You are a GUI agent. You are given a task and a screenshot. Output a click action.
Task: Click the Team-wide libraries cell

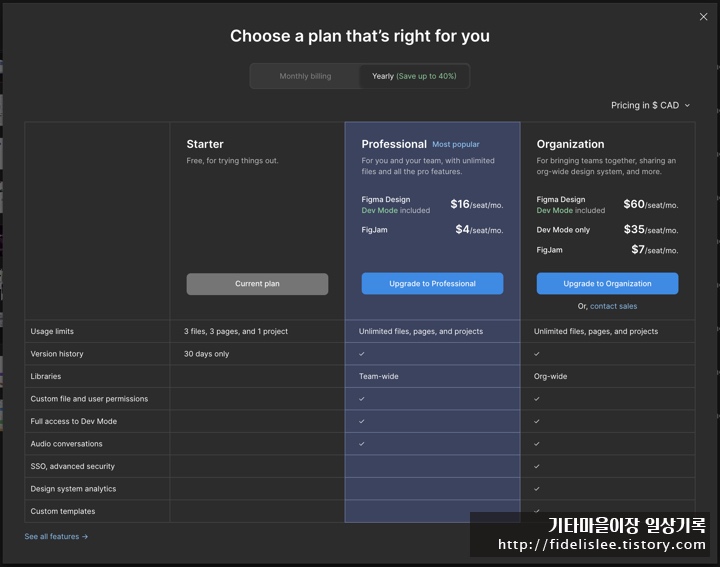(x=378, y=376)
